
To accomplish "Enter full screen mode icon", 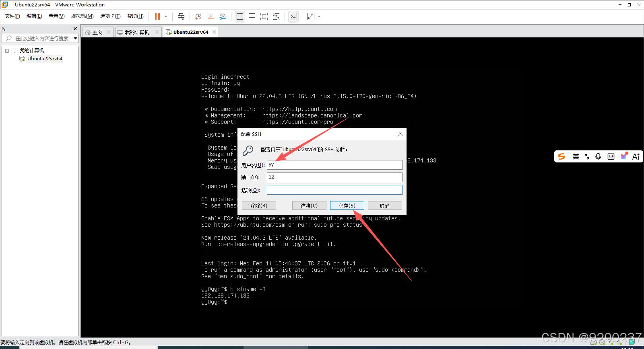I will [264, 16].
